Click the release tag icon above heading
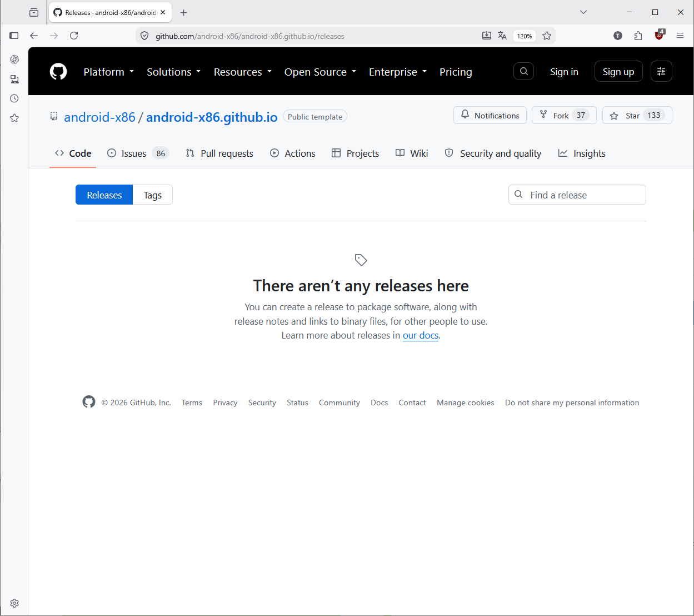 click(361, 260)
